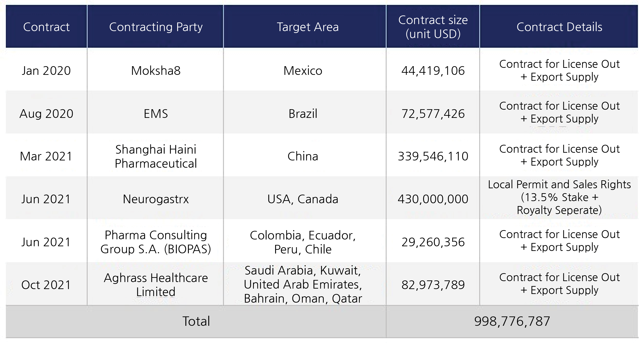This screenshot has height=348, width=644.
Task: Click the Oct 2021 contract date
Action: pos(46,285)
